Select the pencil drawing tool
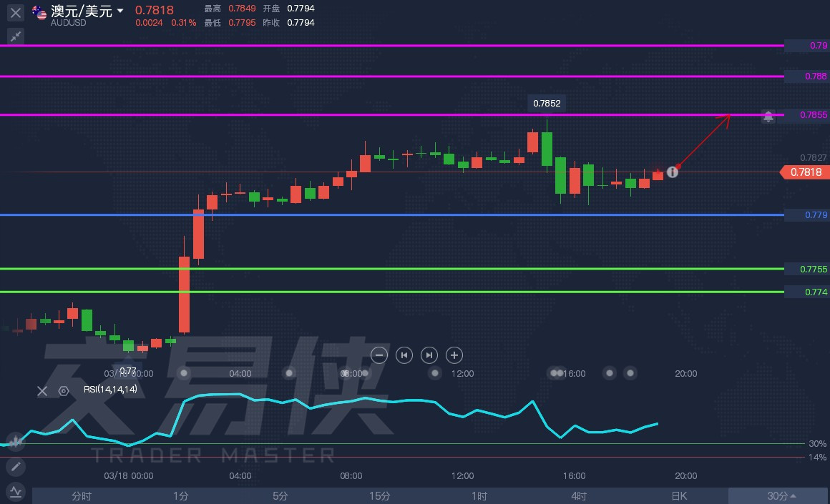830x504 pixels. [15, 466]
